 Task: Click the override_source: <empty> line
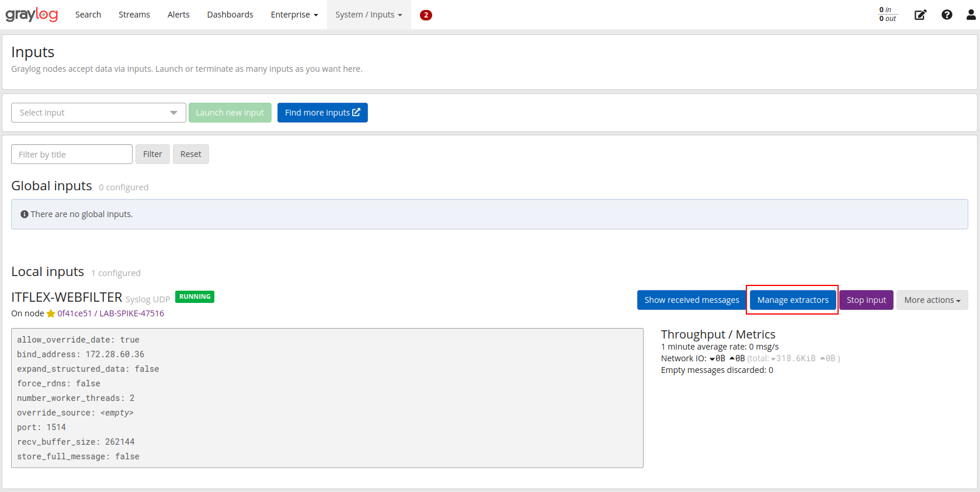coord(75,413)
